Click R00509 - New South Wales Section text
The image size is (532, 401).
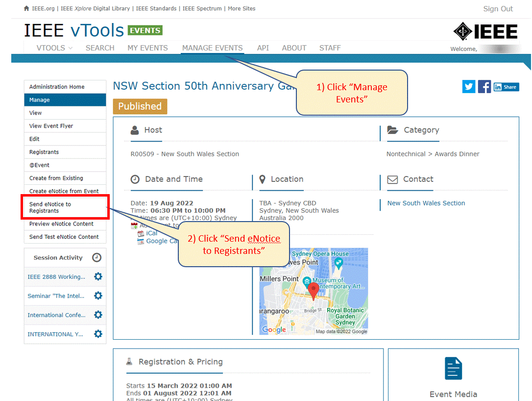coord(185,154)
